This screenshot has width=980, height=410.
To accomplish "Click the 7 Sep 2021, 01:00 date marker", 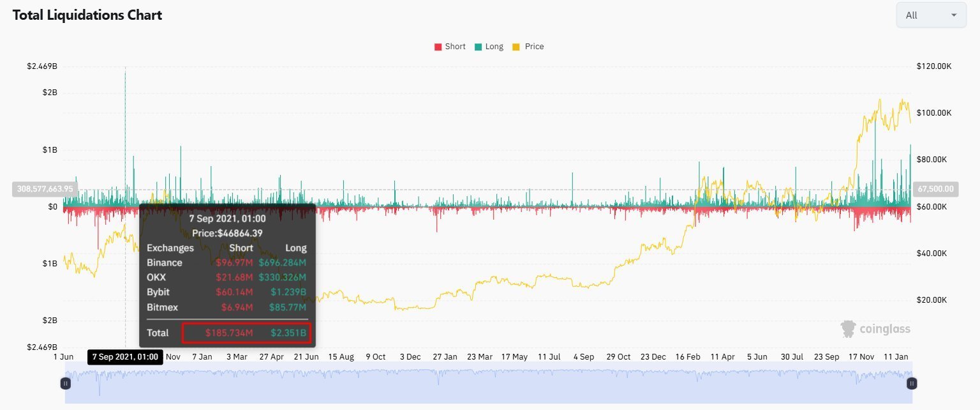I will (125, 356).
